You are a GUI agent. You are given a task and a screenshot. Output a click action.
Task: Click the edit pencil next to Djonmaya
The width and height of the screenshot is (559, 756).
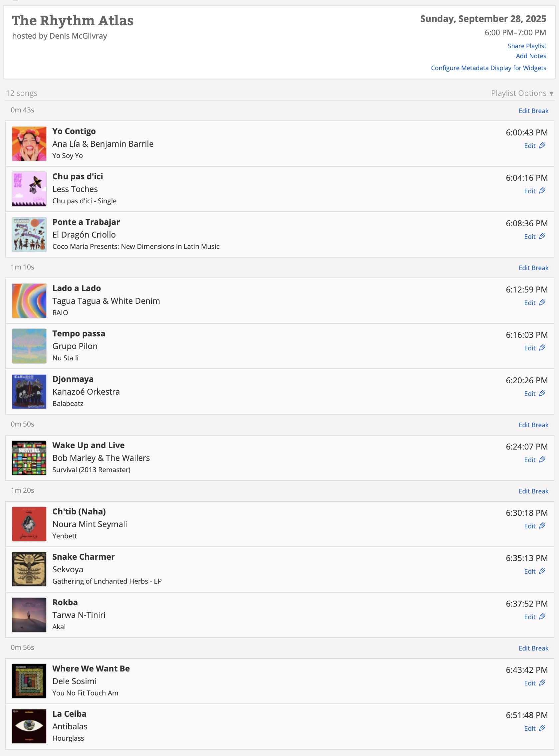[542, 393]
